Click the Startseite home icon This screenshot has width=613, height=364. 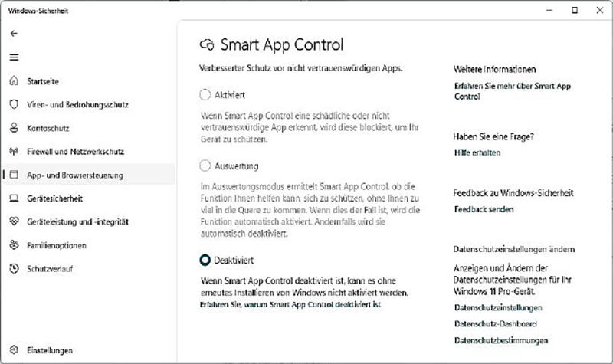[14, 81]
